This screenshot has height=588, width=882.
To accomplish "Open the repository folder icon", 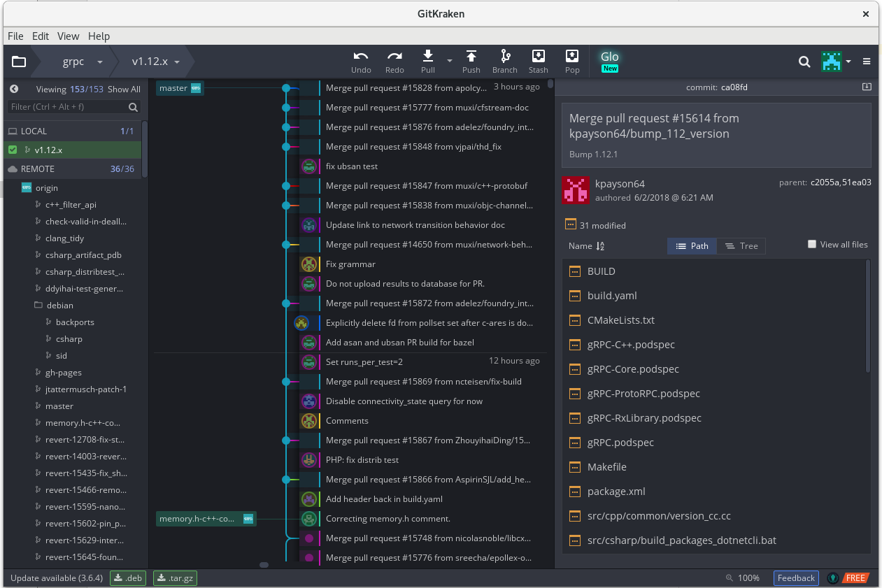I will pyautogui.click(x=19, y=62).
